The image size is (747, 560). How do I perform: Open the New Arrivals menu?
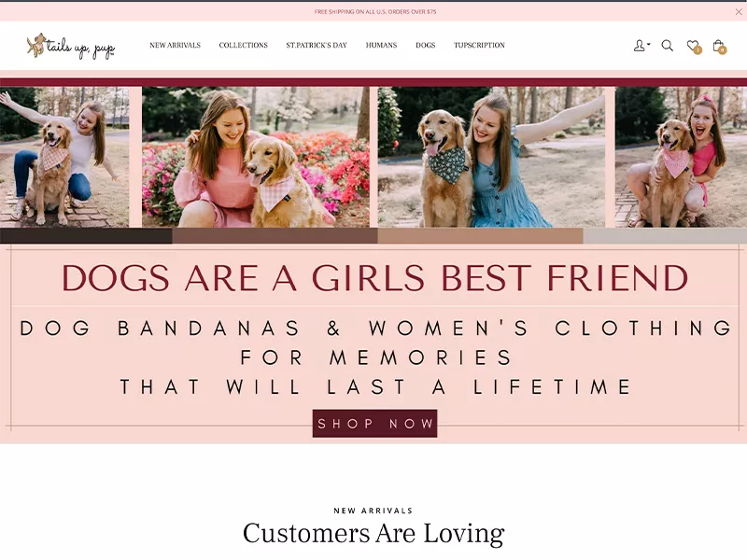(x=175, y=45)
